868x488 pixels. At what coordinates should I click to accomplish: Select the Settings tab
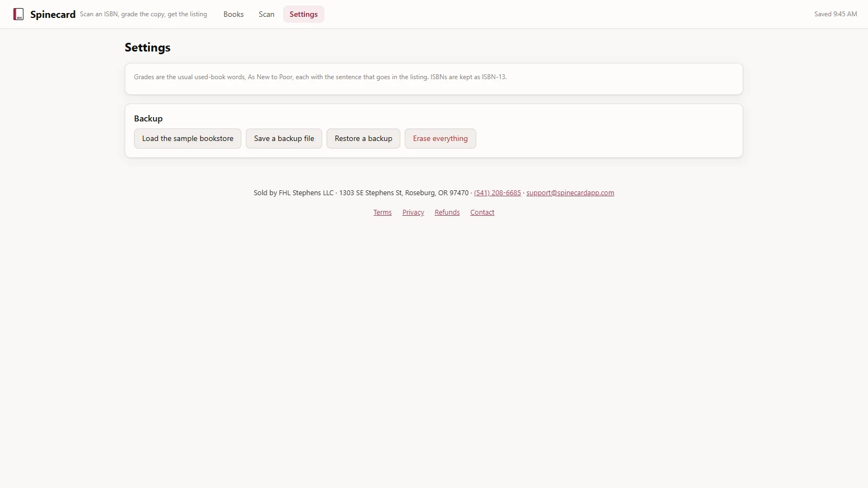point(303,14)
